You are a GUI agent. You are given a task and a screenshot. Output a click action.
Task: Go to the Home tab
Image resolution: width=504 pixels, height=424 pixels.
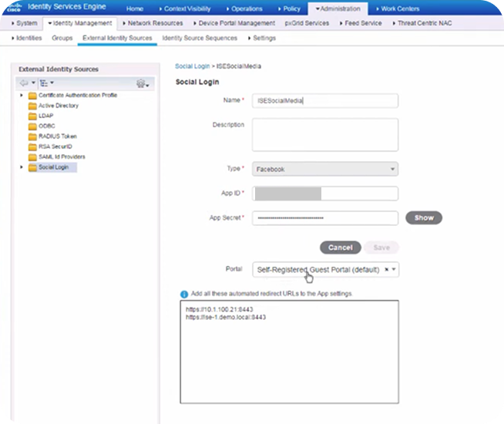click(x=135, y=8)
